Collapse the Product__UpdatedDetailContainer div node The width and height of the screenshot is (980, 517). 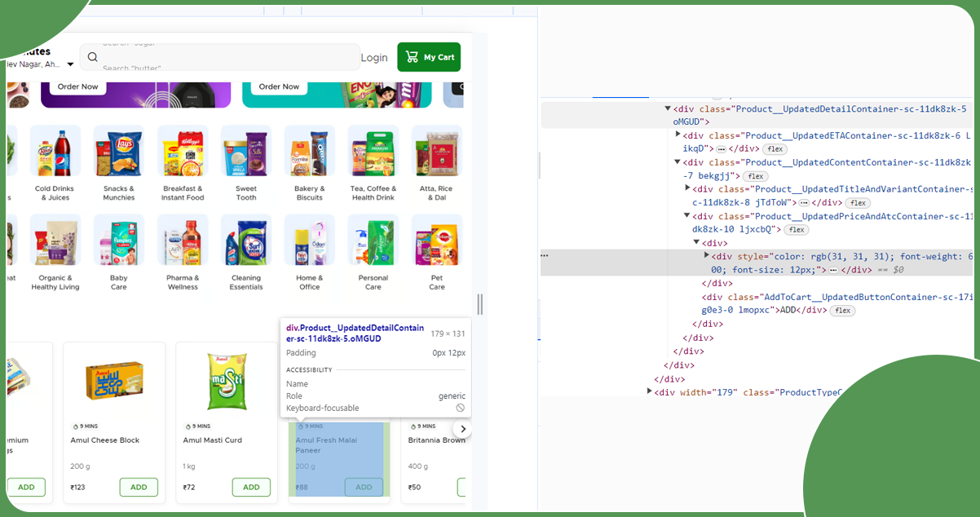pos(667,108)
